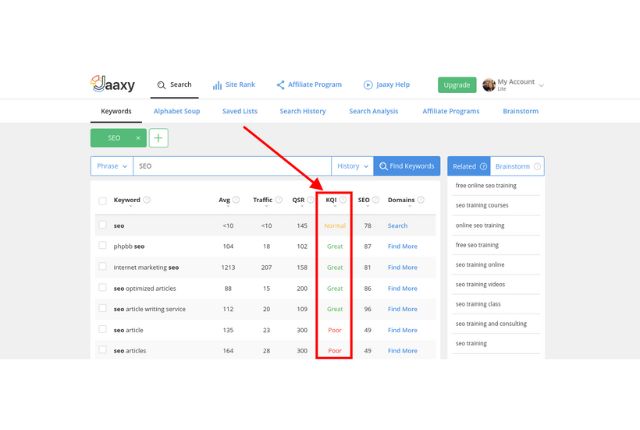Open the History dropdown
This screenshot has width=640, height=430.
[353, 166]
